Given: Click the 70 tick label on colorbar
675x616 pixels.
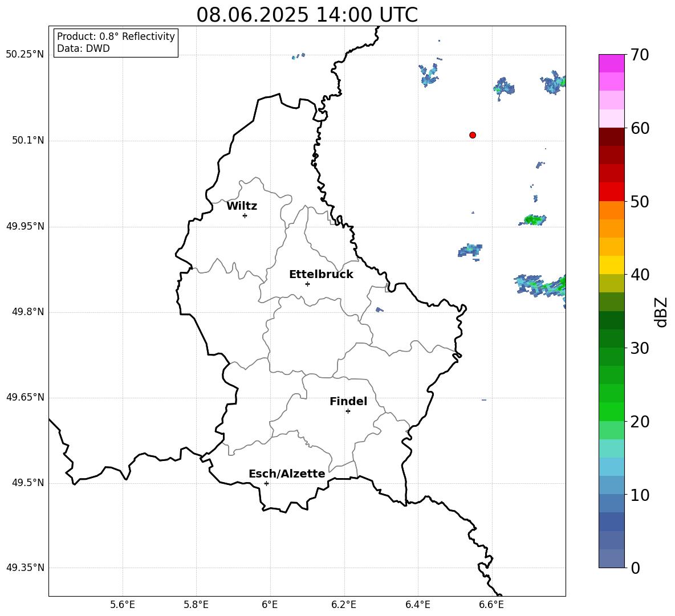Looking at the screenshot, I should [x=640, y=55].
